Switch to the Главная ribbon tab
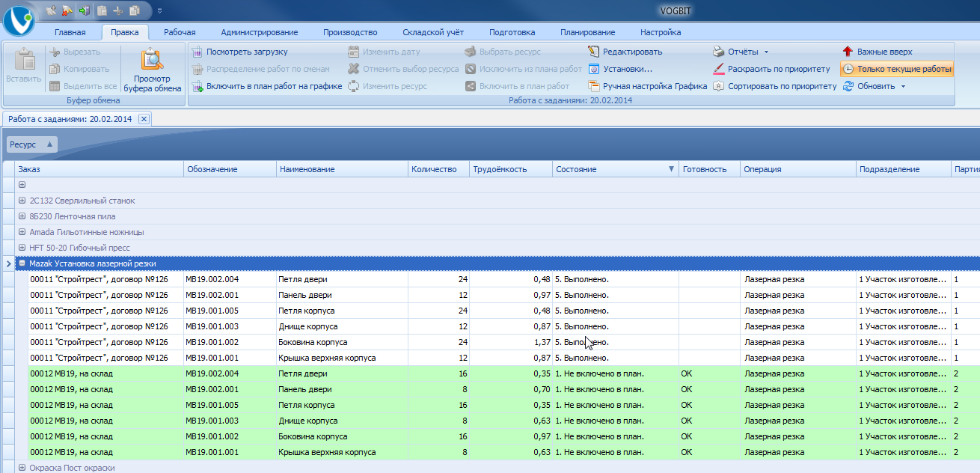 (70, 32)
